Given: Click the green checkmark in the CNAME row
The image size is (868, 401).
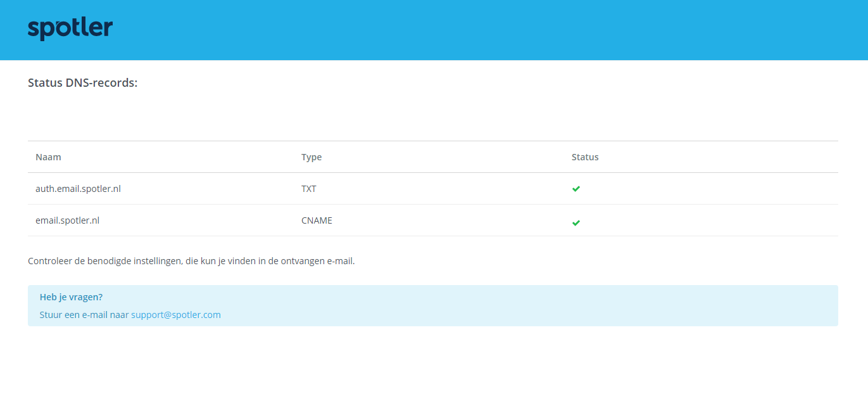Looking at the screenshot, I should [576, 222].
